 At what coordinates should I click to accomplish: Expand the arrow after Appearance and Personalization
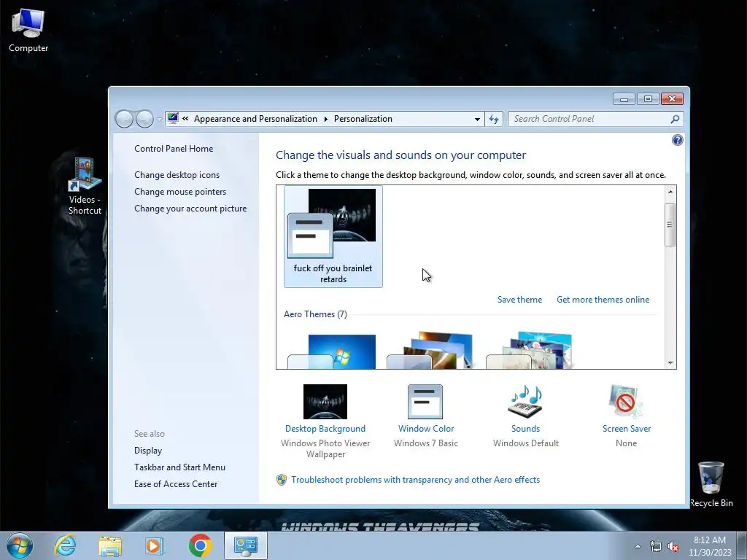point(326,119)
